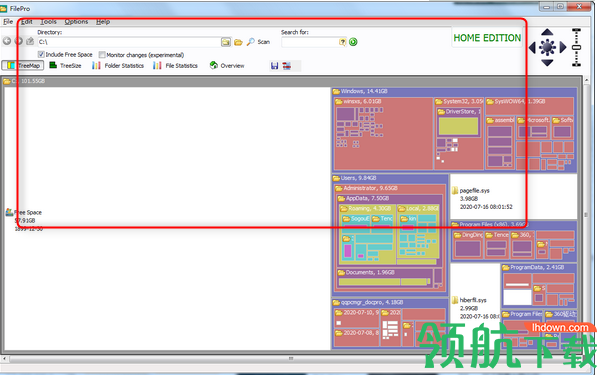This screenshot has height=375, width=597.
Task: Click the C:\ 101.55GB root folder header
Action: pos(291,81)
